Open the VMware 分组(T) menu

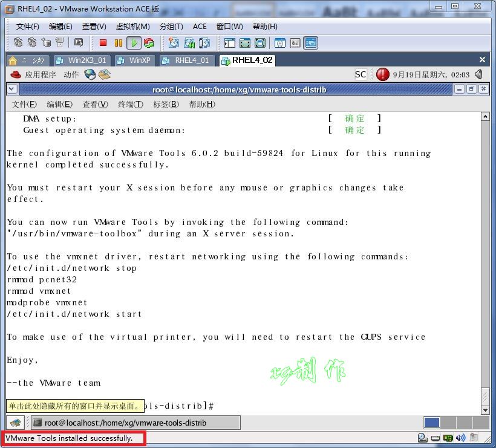(171, 27)
